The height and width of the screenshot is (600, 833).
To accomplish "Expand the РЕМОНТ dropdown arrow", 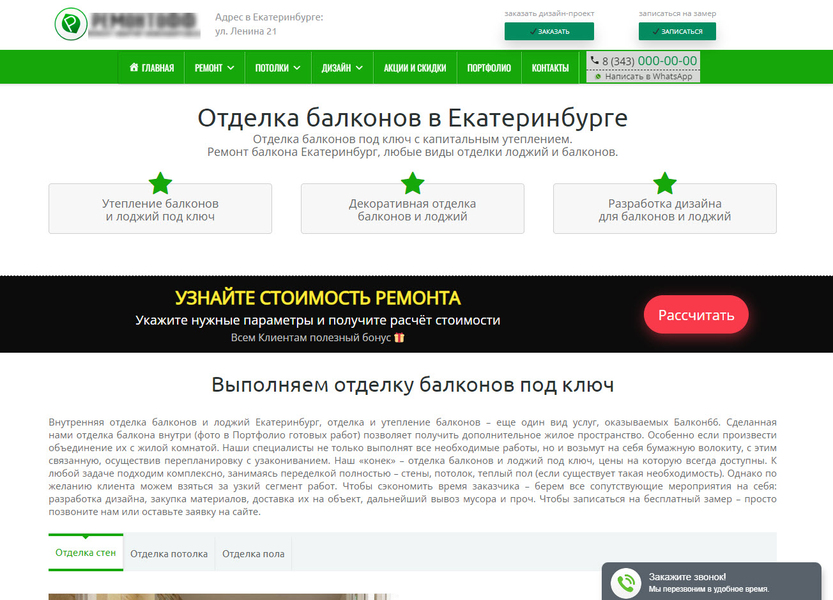I will [x=231, y=68].
